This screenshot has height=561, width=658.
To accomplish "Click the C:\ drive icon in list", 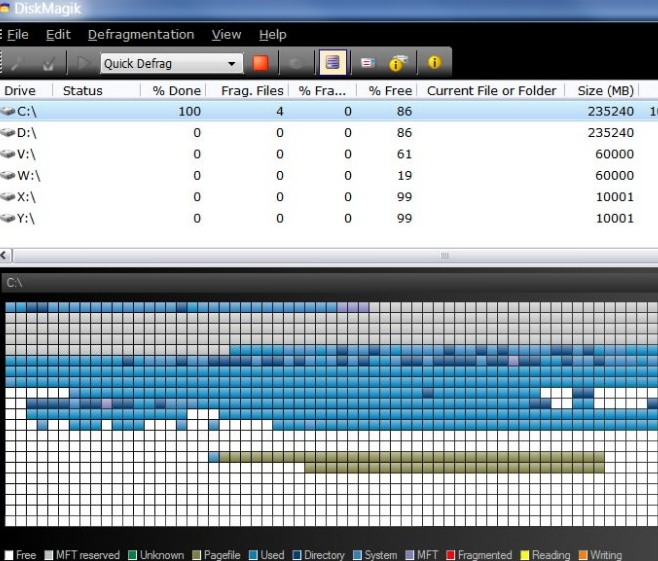I will [8, 111].
